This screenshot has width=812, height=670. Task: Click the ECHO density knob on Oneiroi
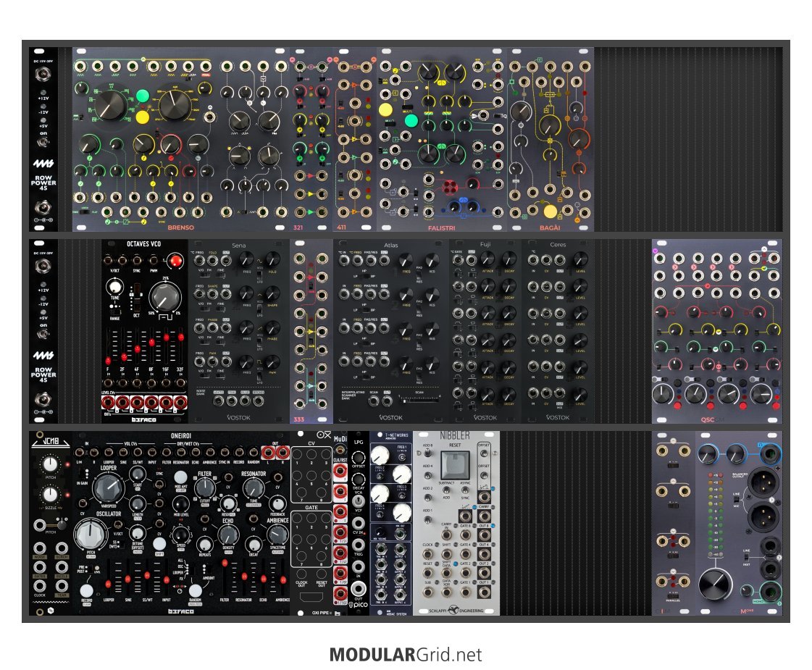click(228, 535)
